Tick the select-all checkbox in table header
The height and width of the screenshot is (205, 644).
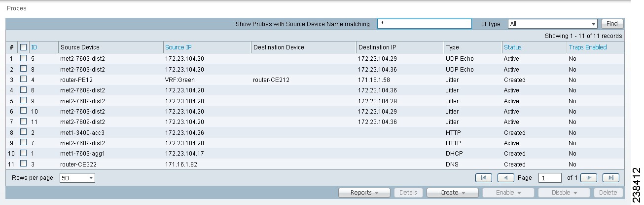point(23,47)
